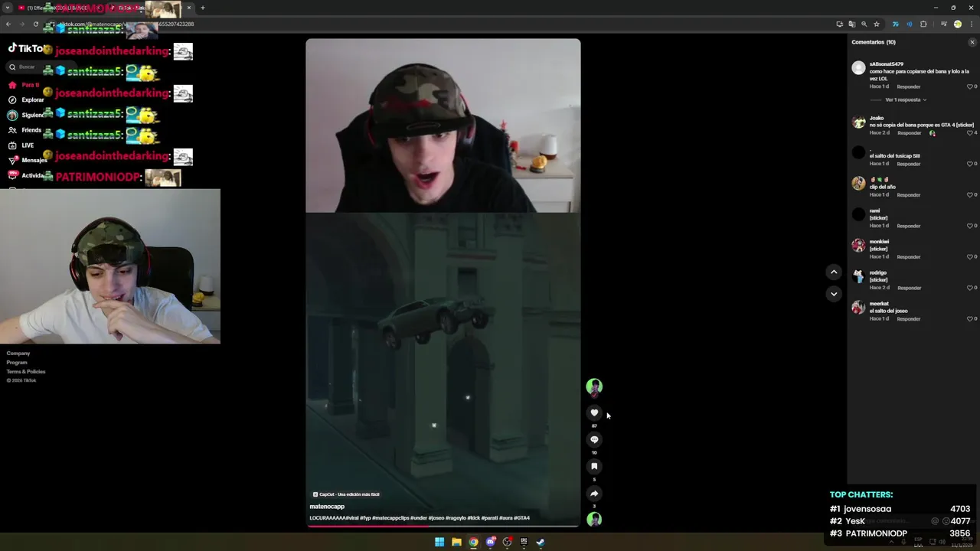Open the Friends page in the sidebar
The height and width of the screenshot is (551, 980).
(x=24, y=130)
